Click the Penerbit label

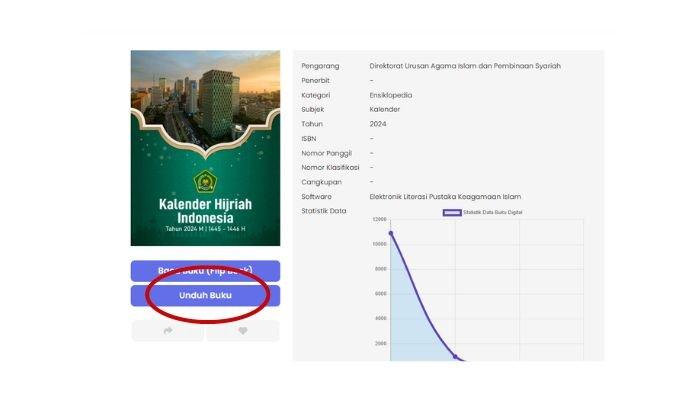(x=315, y=80)
